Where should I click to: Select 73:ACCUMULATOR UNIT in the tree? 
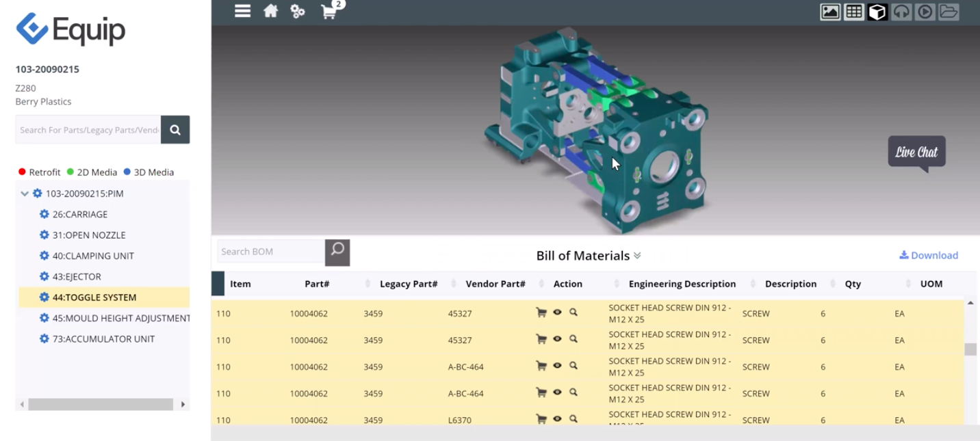click(x=104, y=338)
